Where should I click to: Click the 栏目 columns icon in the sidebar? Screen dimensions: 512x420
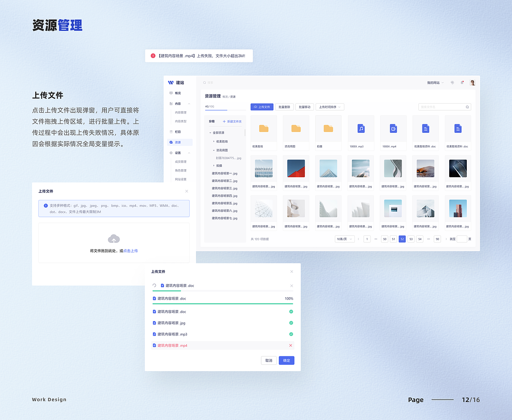(x=171, y=132)
